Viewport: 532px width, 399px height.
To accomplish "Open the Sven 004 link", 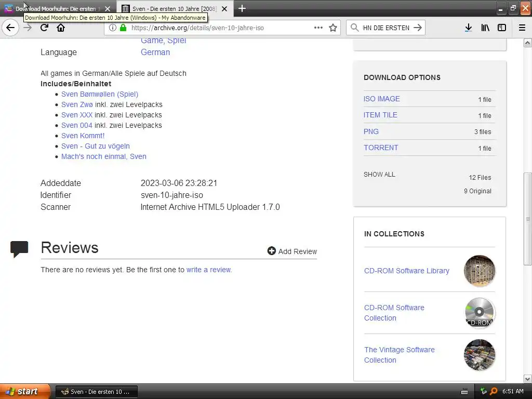I will [x=77, y=125].
